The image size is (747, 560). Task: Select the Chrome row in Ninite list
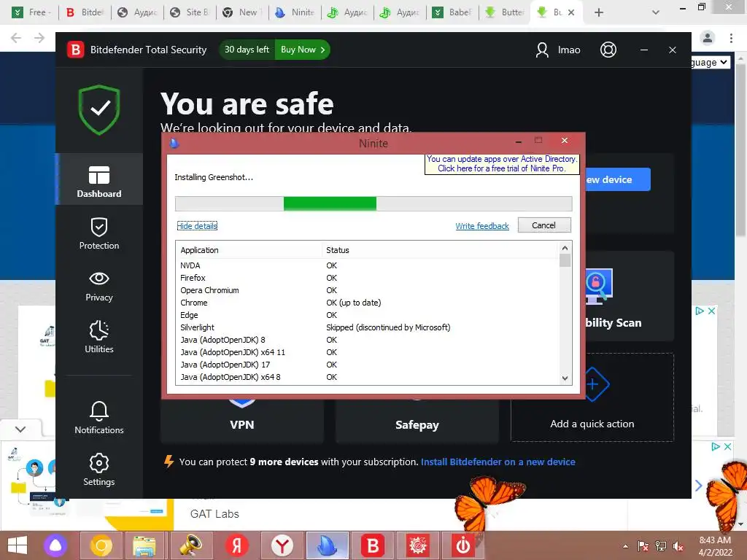point(368,303)
